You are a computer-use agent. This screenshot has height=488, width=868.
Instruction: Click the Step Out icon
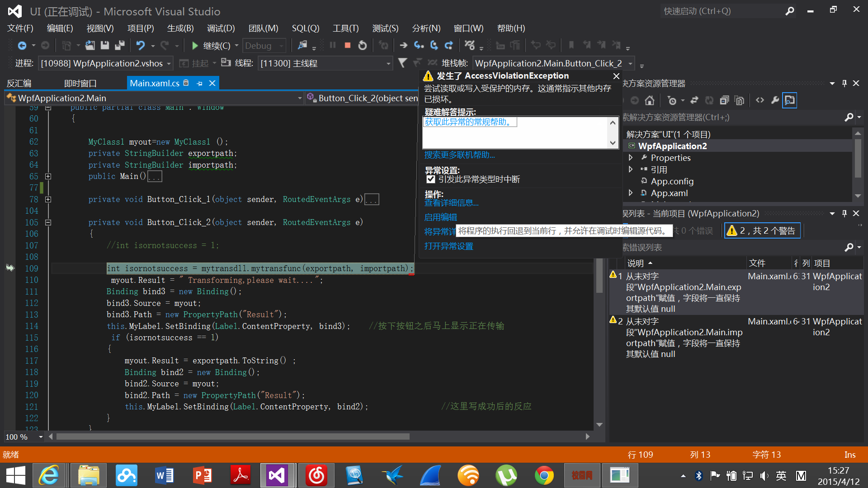(449, 45)
